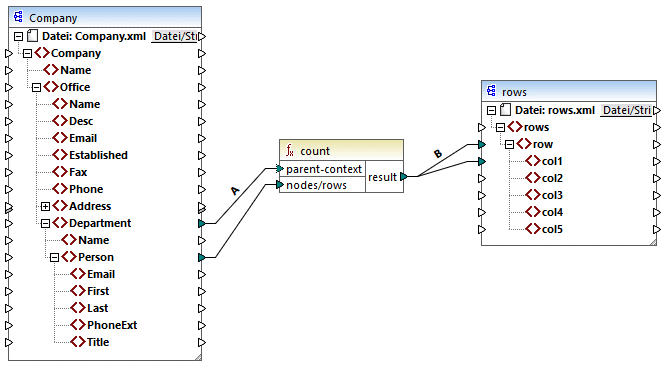This screenshot has width=664, height=365.
Task: Click the Company.xml file document icon
Action: point(32,36)
